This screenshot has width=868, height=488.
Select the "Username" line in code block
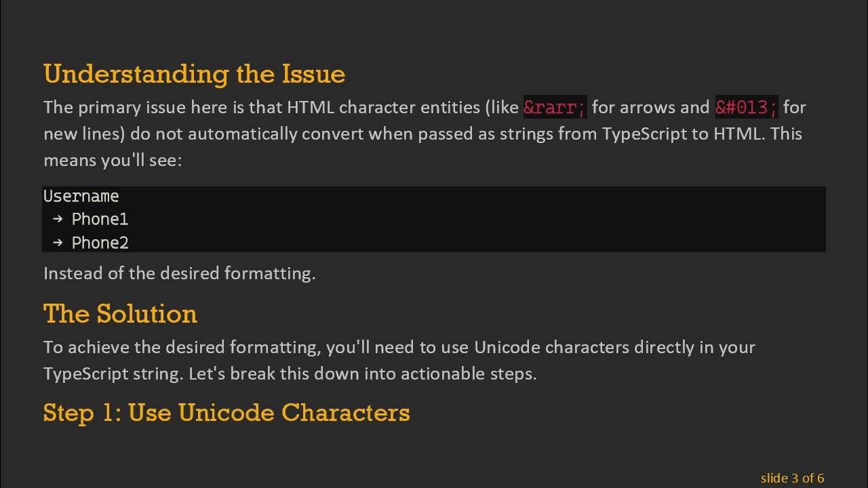81,197
